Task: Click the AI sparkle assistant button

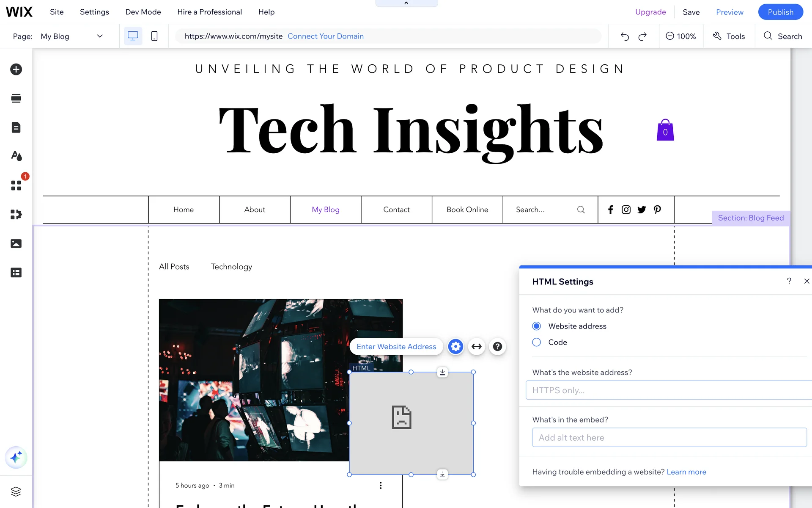Action: 16,458
